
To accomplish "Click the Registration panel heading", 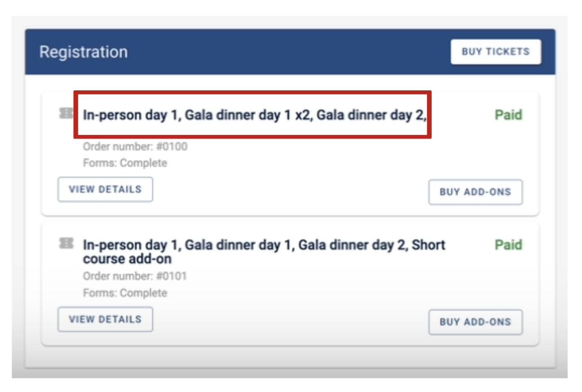I will [x=84, y=52].
